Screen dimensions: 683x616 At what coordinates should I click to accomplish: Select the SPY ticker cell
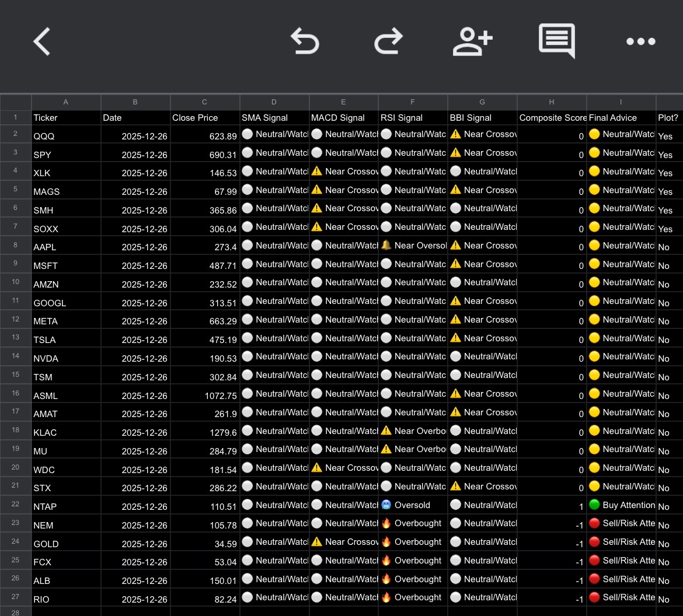[66, 153]
